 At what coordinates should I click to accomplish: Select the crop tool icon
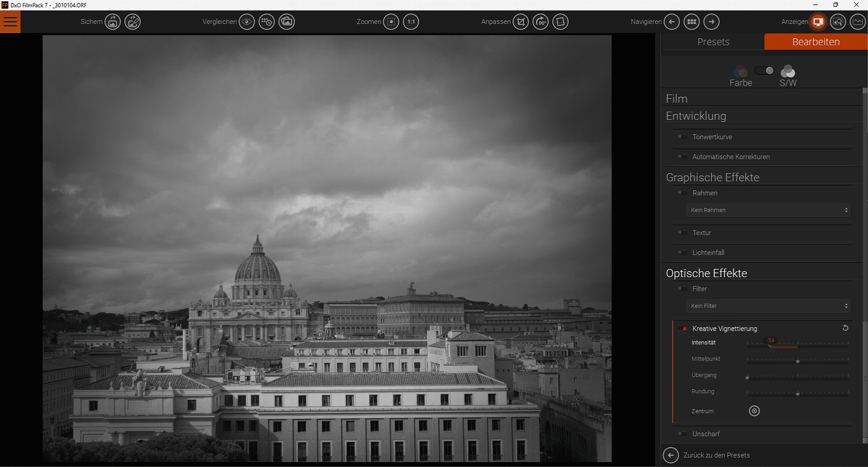[x=520, y=22]
